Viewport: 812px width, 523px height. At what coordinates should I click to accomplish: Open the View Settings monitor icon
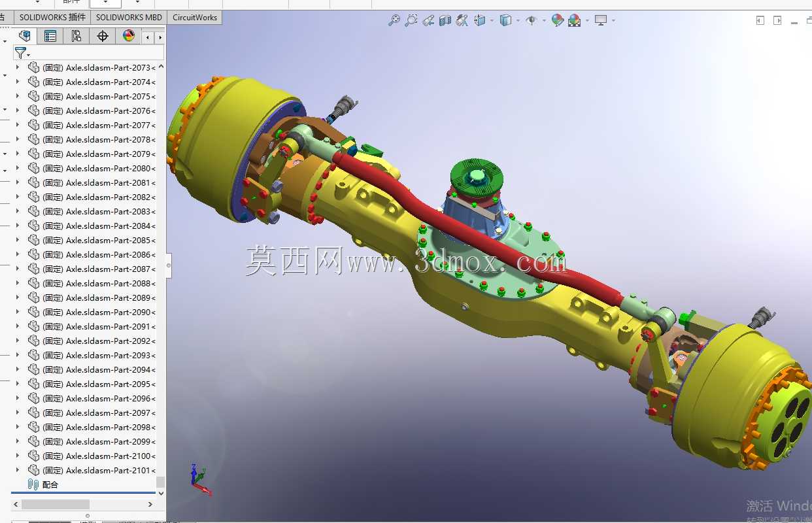[x=601, y=20]
